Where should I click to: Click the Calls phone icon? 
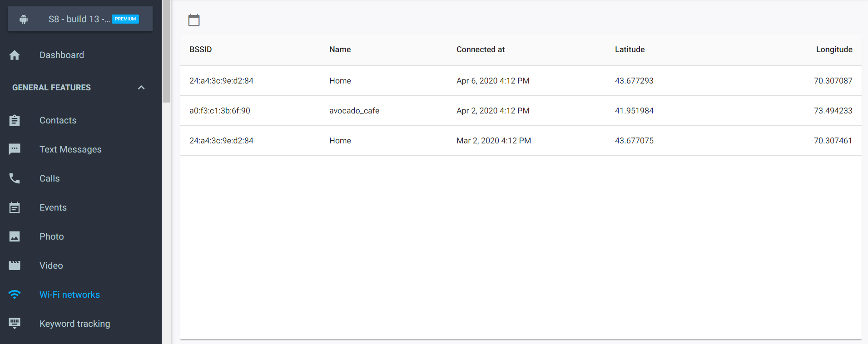(x=15, y=178)
